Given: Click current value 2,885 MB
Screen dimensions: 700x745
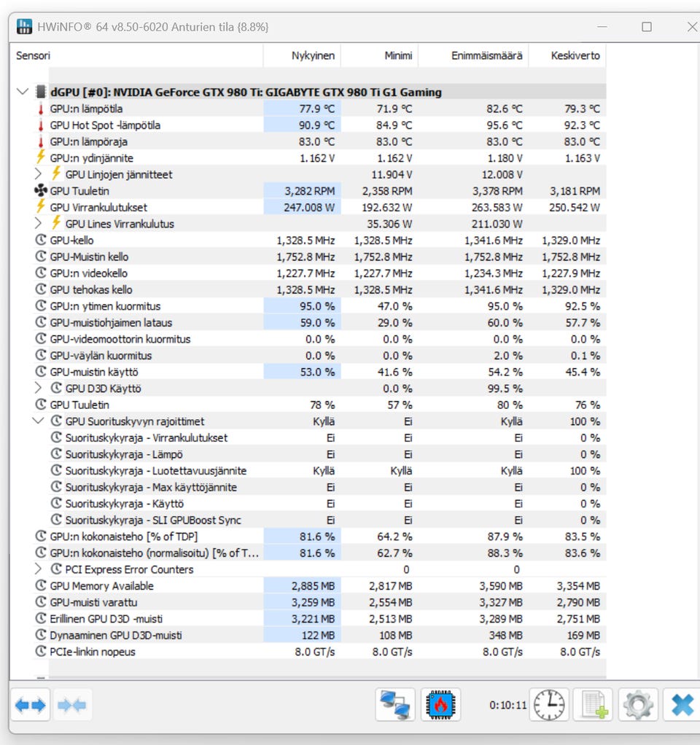Looking at the screenshot, I should click(x=313, y=586).
